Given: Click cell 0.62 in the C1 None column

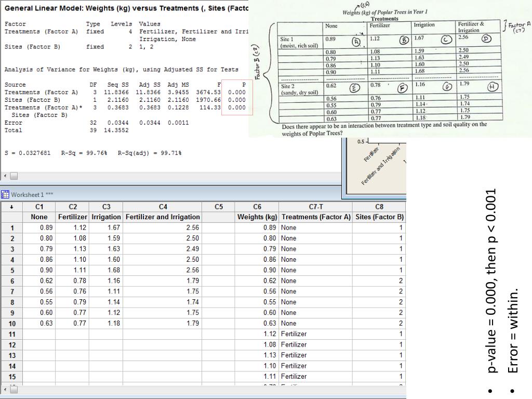Looking at the screenshot, I should coord(39,281).
